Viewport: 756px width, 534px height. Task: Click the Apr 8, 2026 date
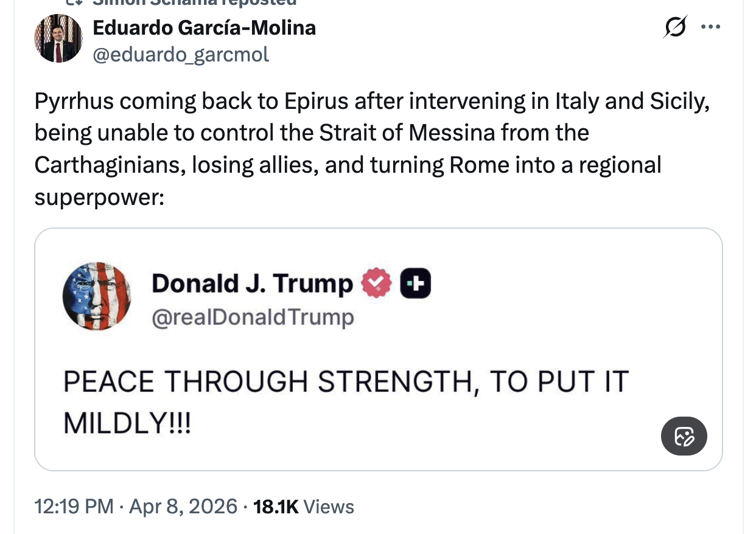tap(182, 506)
